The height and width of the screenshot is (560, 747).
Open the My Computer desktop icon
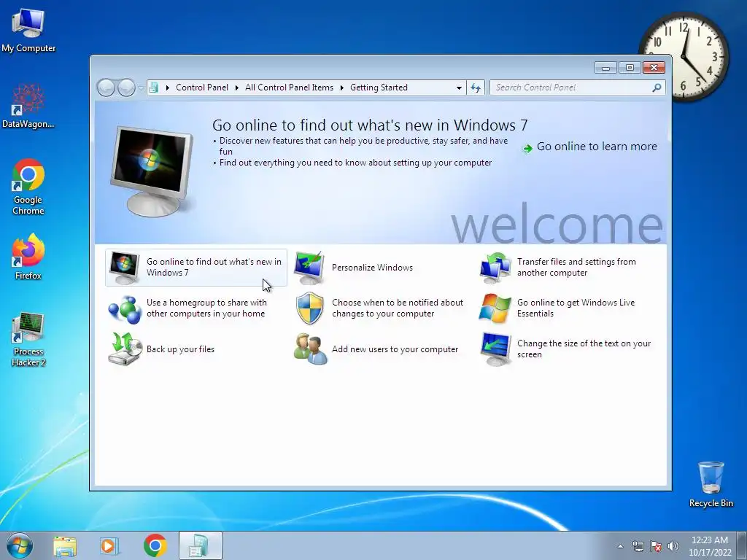click(28, 30)
